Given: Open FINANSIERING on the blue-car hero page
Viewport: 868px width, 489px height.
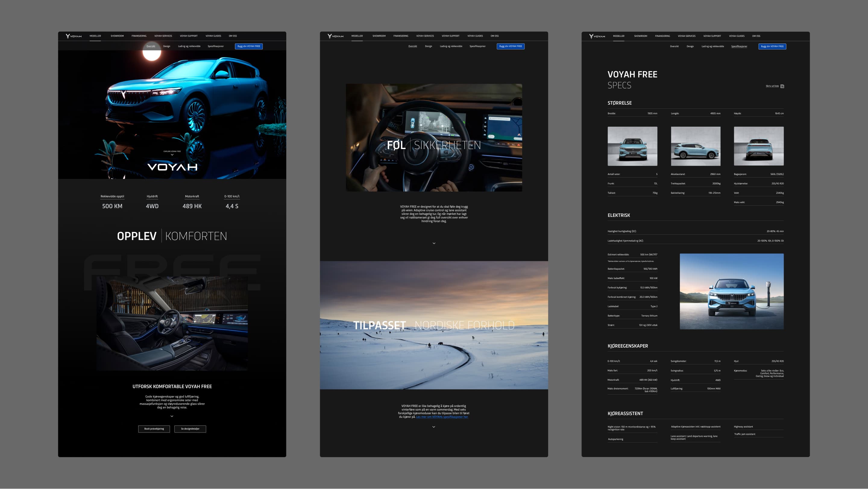Looking at the screenshot, I should click(x=139, y=36).
